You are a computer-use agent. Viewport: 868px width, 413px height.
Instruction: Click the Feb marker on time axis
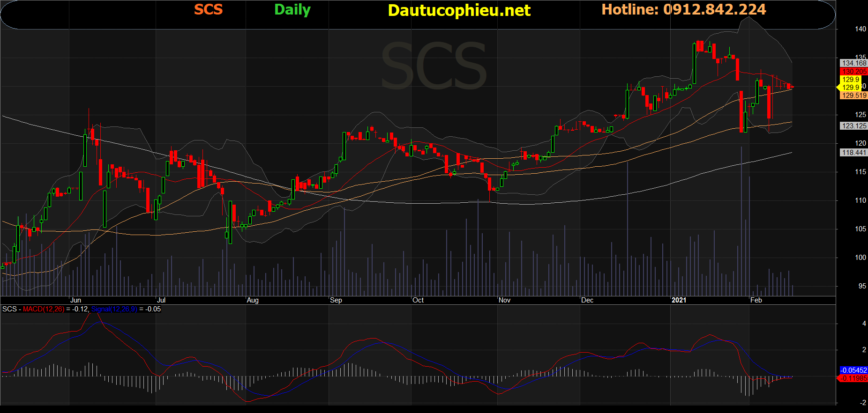coord(756,300)
